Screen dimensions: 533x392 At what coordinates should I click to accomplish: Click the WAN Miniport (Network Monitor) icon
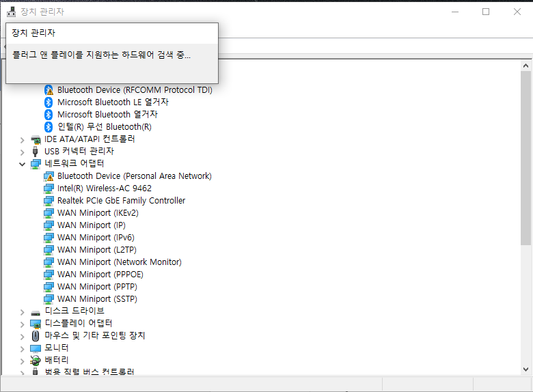[x=49, y=262]
